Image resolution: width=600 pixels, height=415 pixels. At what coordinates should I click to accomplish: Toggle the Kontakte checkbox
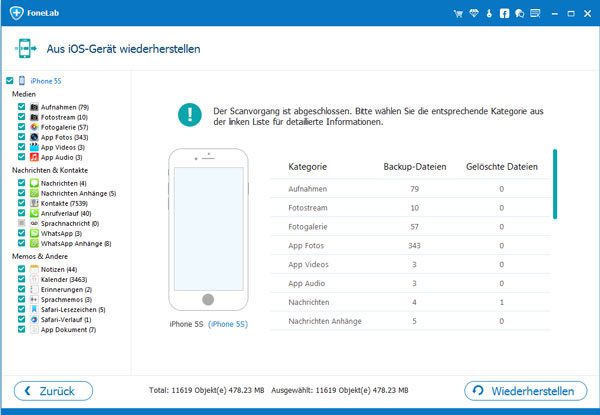click(21, 203)
